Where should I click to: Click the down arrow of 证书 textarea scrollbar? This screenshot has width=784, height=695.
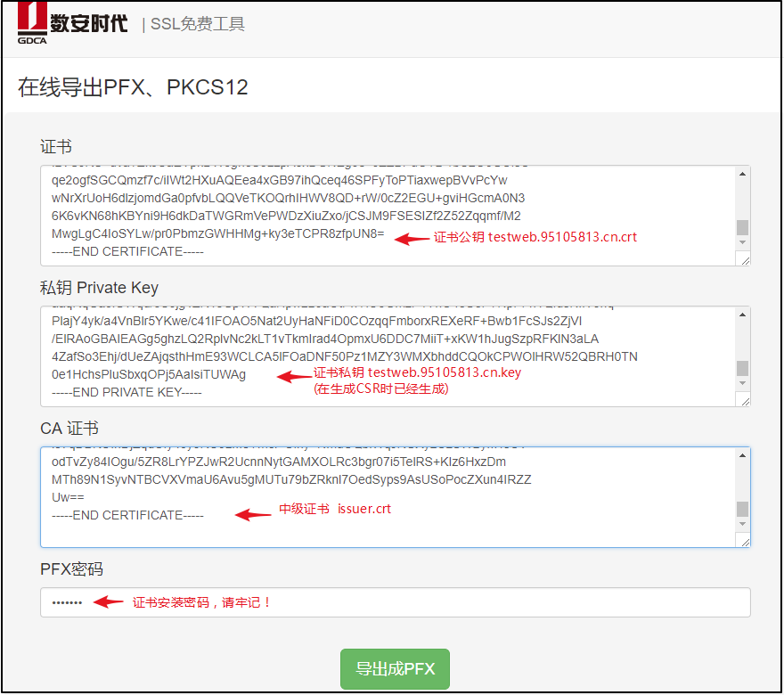(742, 242)
